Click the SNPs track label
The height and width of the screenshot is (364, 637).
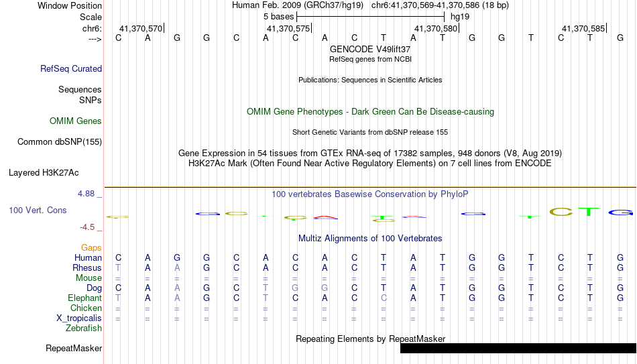point(91,100)
